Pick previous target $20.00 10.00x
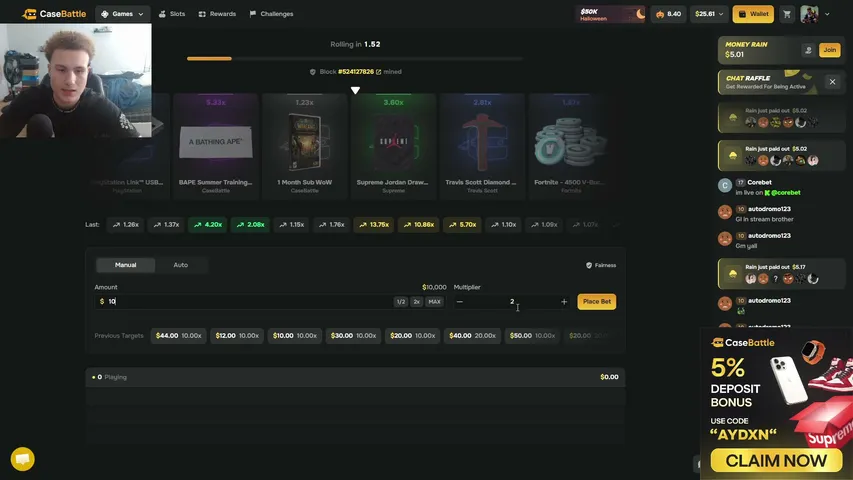Image resolution: width=853 pixels, height=480 pixels. (413, 336)
